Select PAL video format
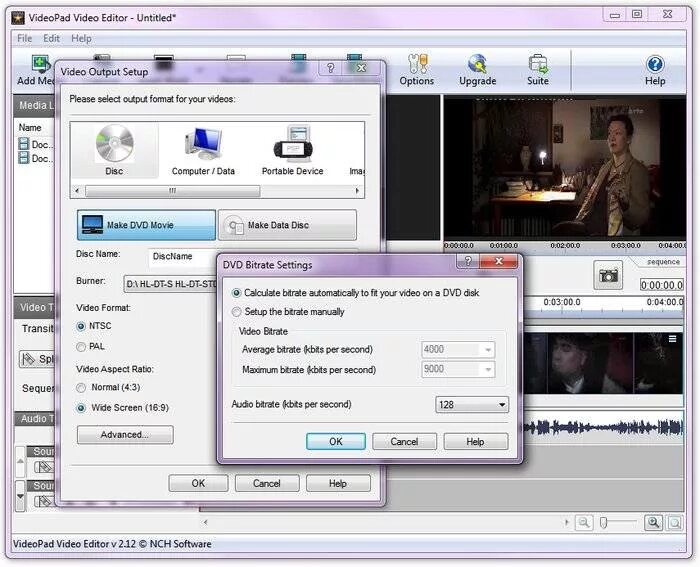700x567 pixels. pyautogui.click(x=81, y=347)
